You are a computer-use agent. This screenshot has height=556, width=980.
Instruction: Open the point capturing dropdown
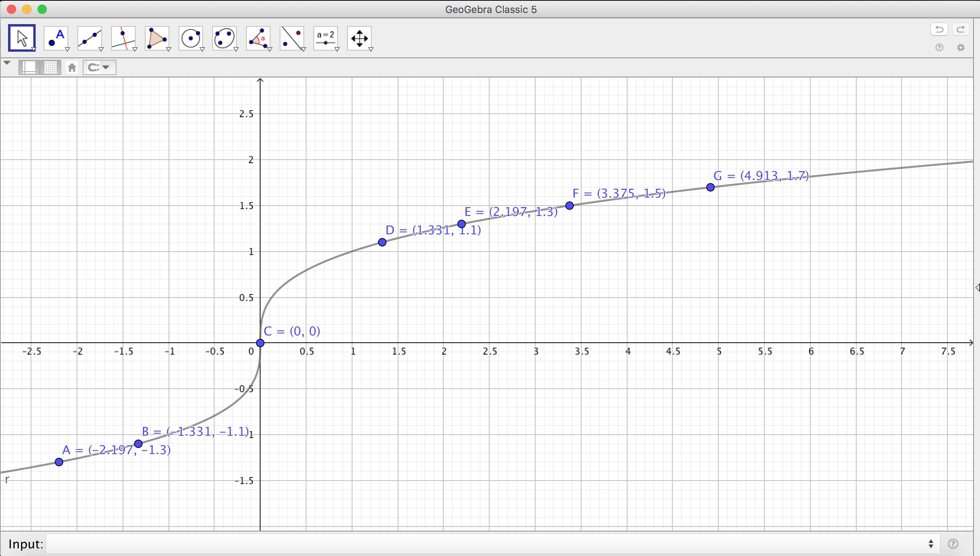tap(100, 67)
